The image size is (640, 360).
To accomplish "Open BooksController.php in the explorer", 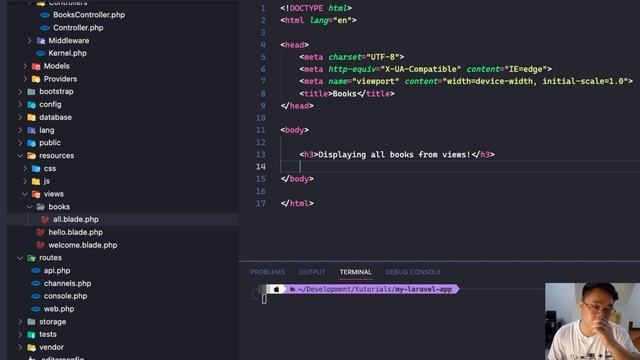I will pyautogui.click(x=89, y=15).
